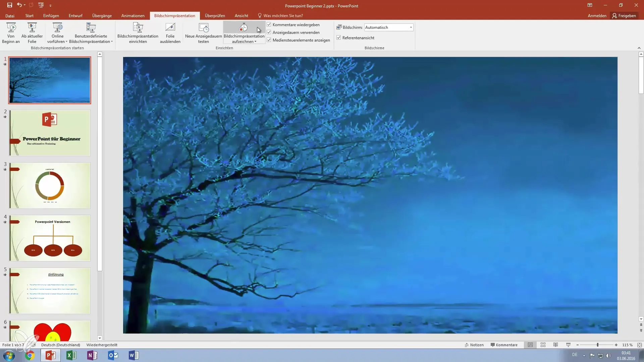Screen dimensions: 644x362
Task: Switch to the Überprüfen tab
Action: click(x=215, y=16)
